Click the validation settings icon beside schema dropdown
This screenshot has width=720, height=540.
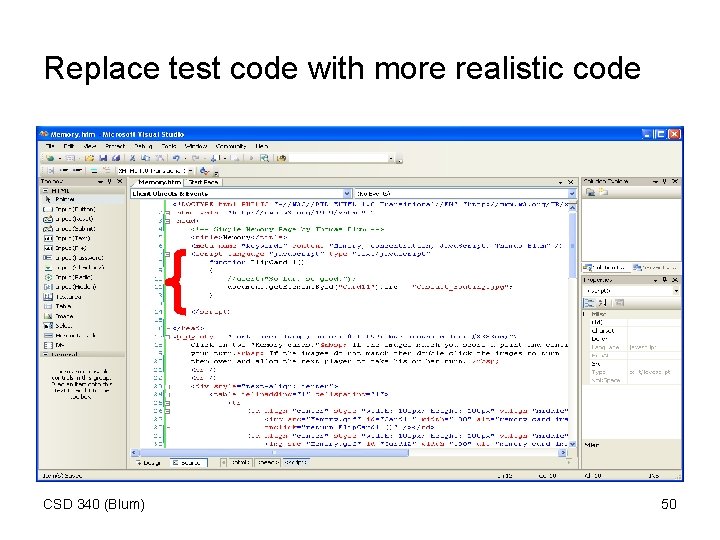pyautogui.click(x=205, y=171)
